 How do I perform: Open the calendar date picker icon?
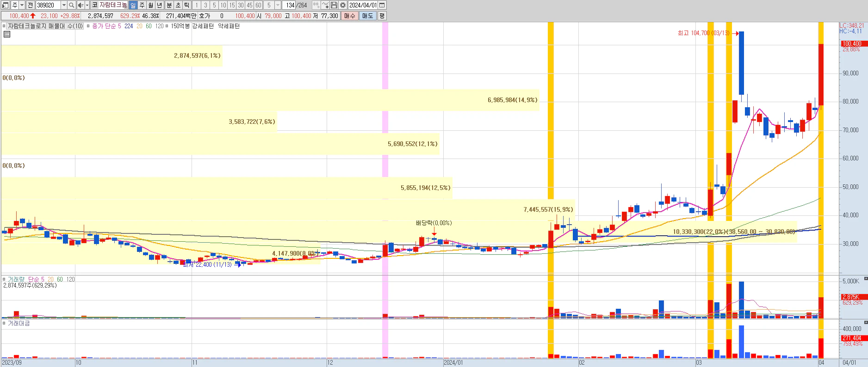click(382, 5)
